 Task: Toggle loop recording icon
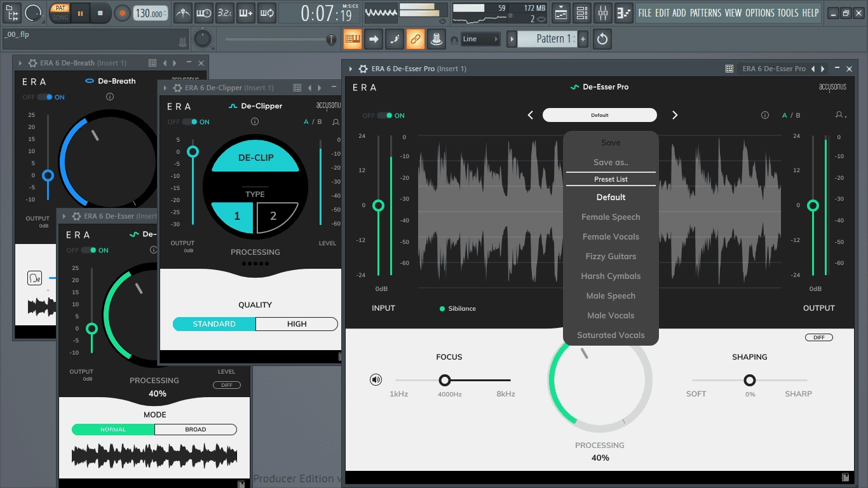pos(267,12)
